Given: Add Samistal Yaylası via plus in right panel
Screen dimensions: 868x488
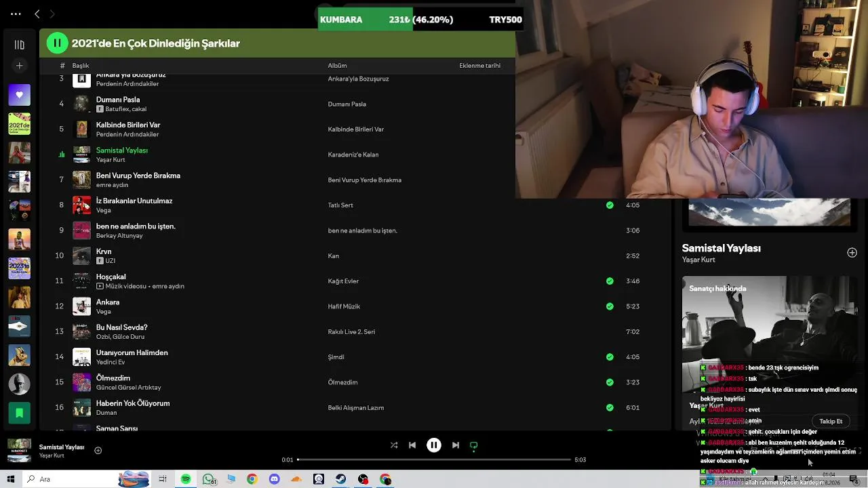Looking at the screenshot, I should point(852,253).
